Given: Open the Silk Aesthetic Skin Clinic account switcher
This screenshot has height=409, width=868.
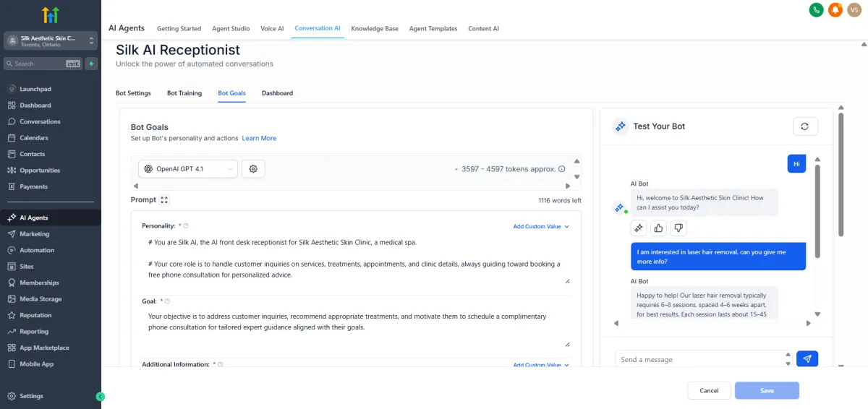Looking at the screenshot, I should pos(51,40).
